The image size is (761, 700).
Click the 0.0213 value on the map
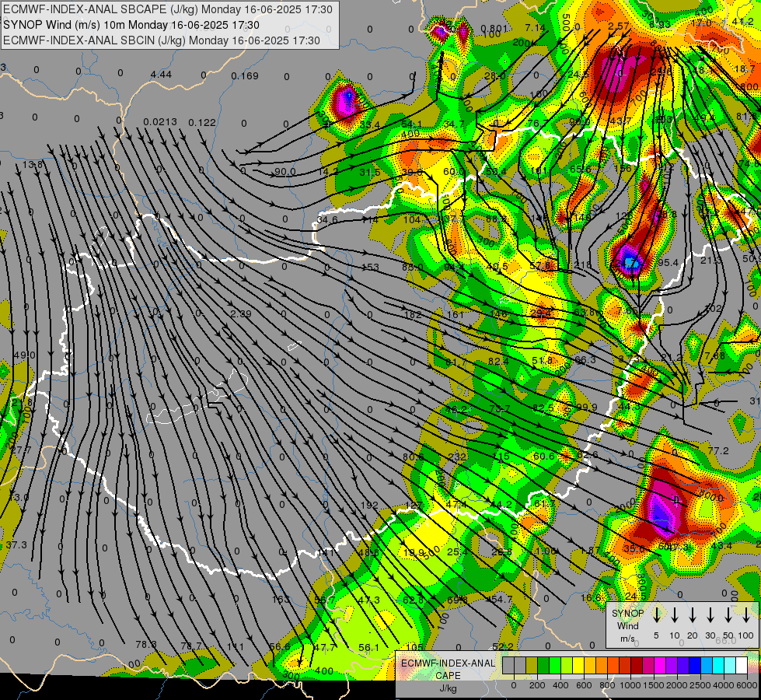point(160,121)
